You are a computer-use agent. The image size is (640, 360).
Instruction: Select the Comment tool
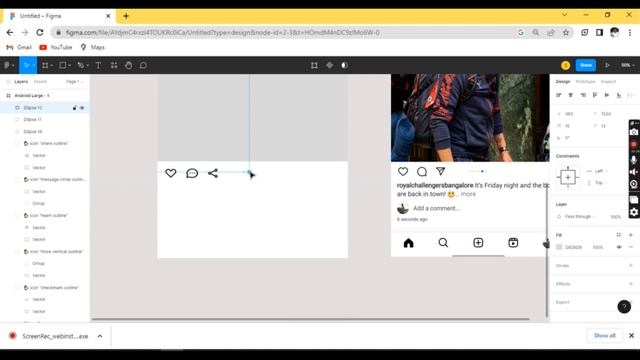pyautogui.click(x=143, y=65)
